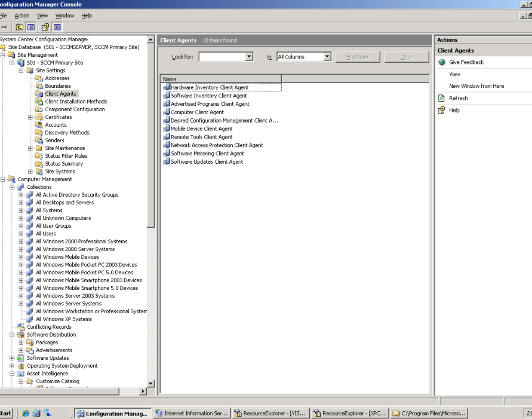Open the Look for dropdown arrow
The image size is (532, 419).
250,56
